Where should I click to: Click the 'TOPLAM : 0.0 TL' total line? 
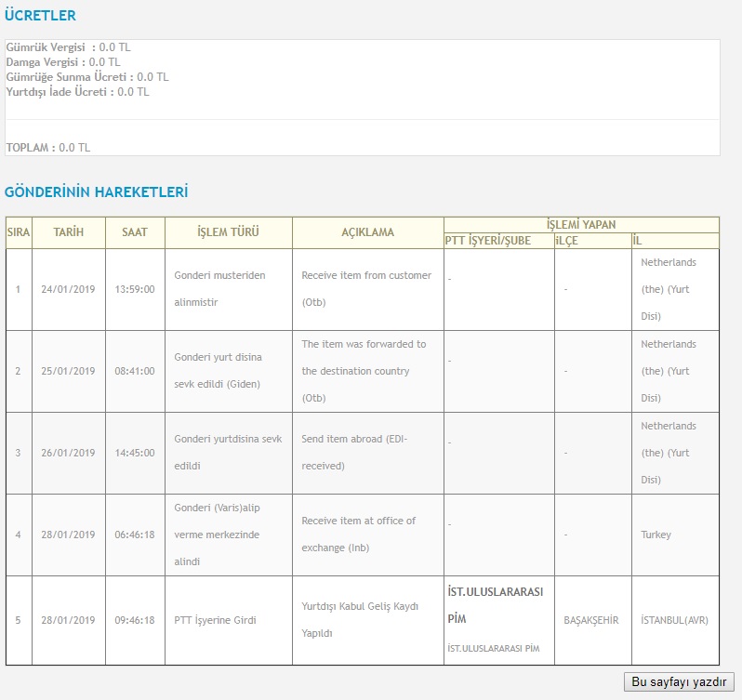pyautogui.click(x=47, y=148)
